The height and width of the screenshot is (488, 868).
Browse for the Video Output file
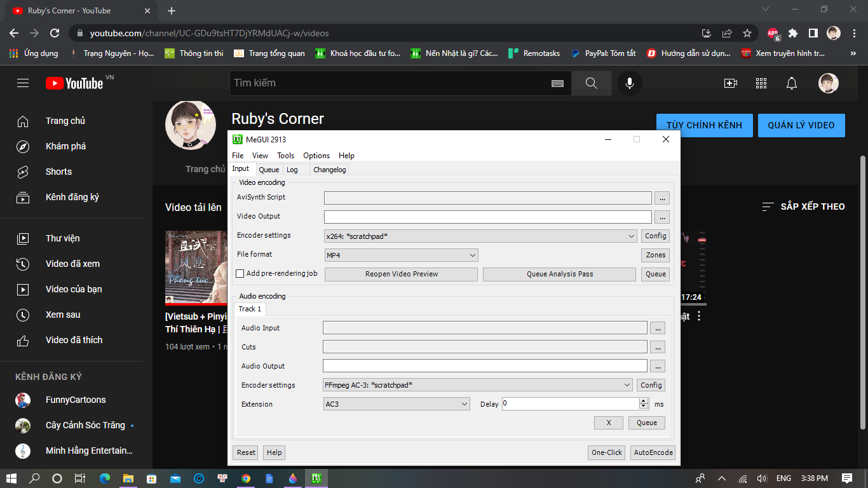pyautogui.click(x=662, y=216)
